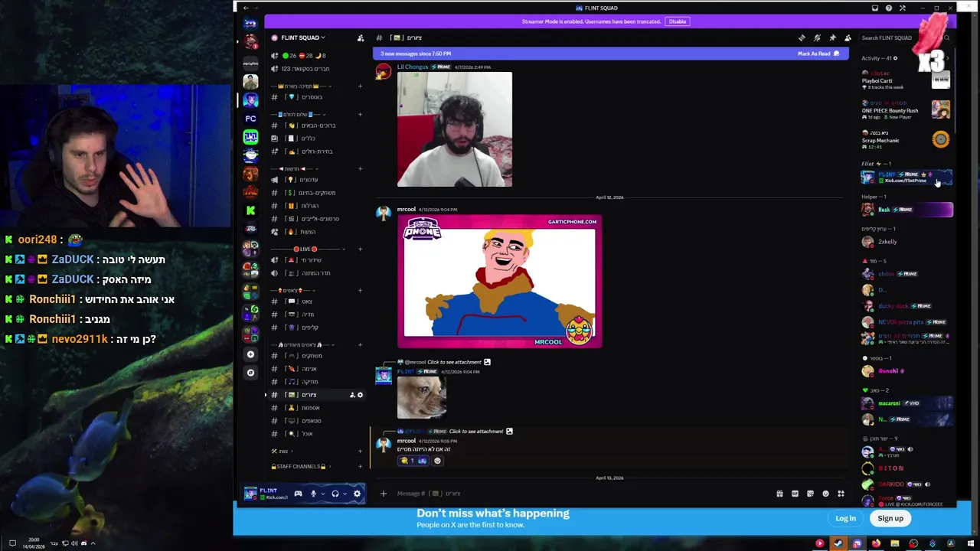Screen dimensions: 980x551
Task: Open the Discover compass icon
Action: click(x=250, y=373)
